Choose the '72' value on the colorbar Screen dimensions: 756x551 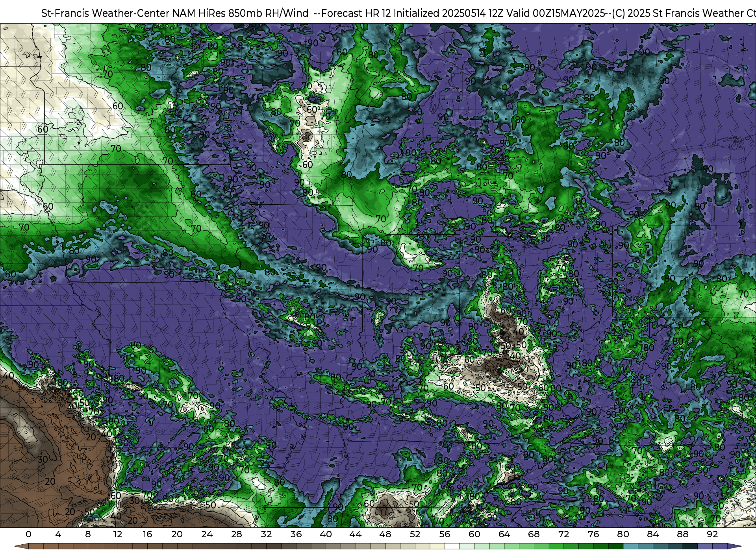(x=563, y=534)
